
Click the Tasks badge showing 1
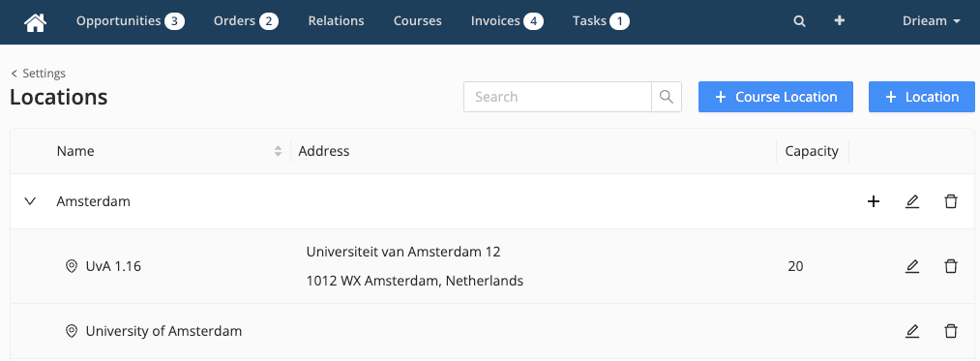point(619,21)
